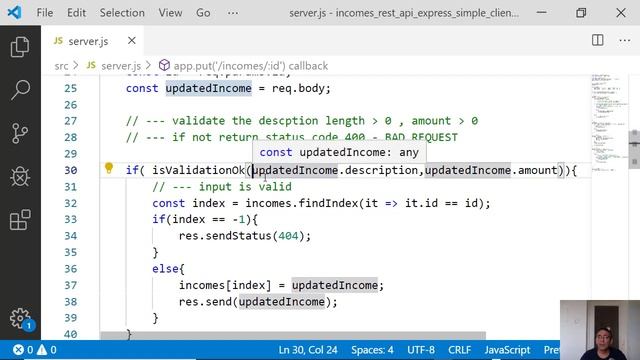Click the lightbulb code action on line 30
This screenshot has width=640, height=360.
pyautogui.click(x=109, y=168)
